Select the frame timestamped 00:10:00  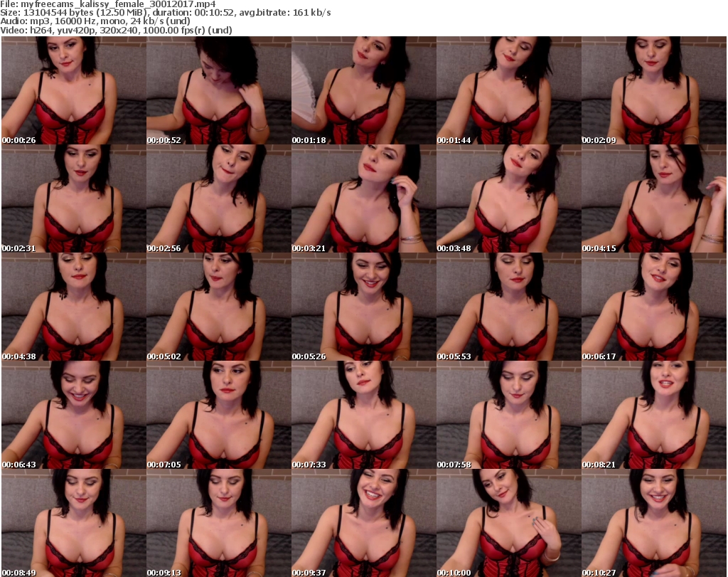click(509, 523)
